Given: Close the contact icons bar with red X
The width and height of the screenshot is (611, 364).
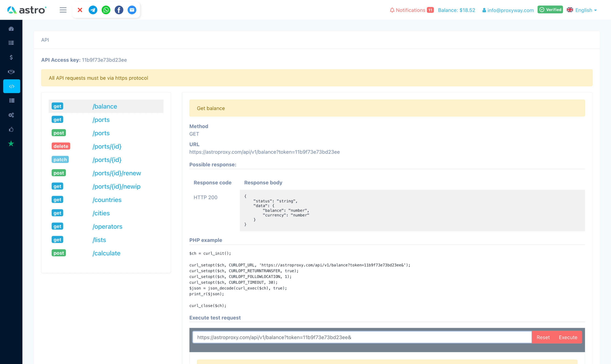Looking at the screenshot, I should click(x=80, y=10).
